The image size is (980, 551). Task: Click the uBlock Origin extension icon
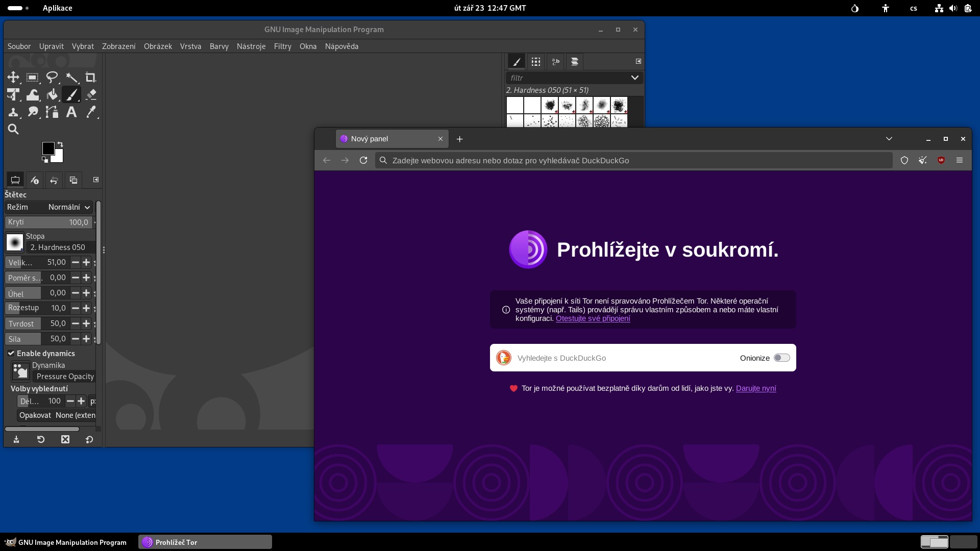[941, 160]
